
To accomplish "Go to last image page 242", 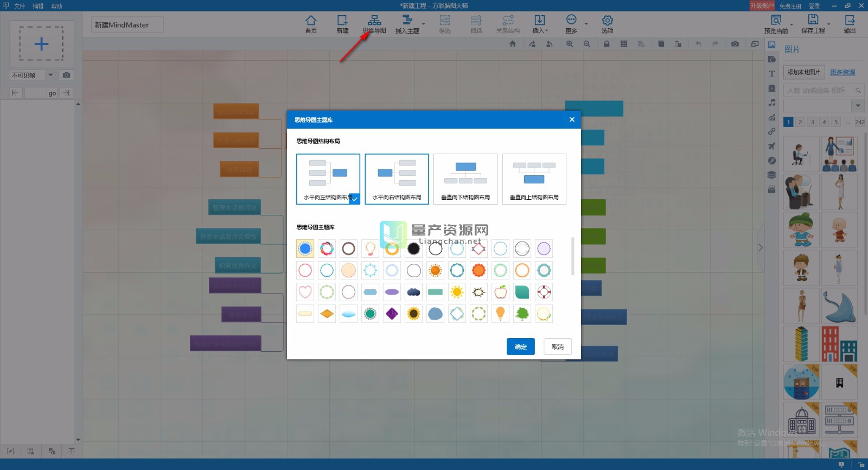I will 859,122.
